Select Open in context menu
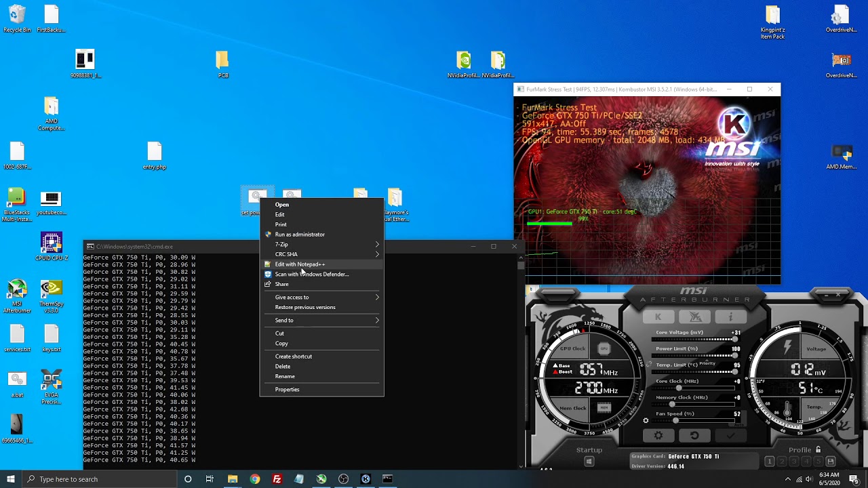Viewport: 868px width, 488px height. click(x=322, y=204)
